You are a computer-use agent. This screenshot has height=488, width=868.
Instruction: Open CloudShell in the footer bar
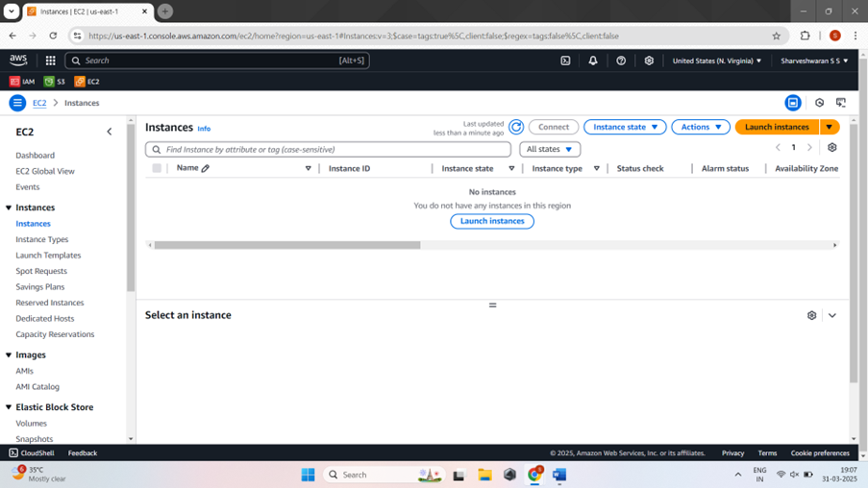(32, 453)
